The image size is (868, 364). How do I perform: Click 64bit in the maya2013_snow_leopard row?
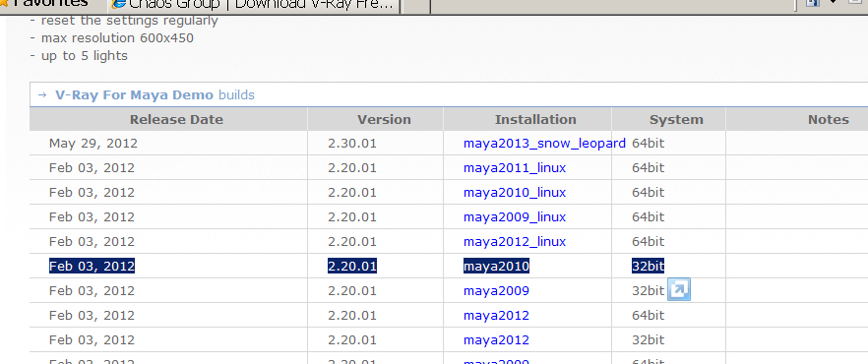pos(649,144)
